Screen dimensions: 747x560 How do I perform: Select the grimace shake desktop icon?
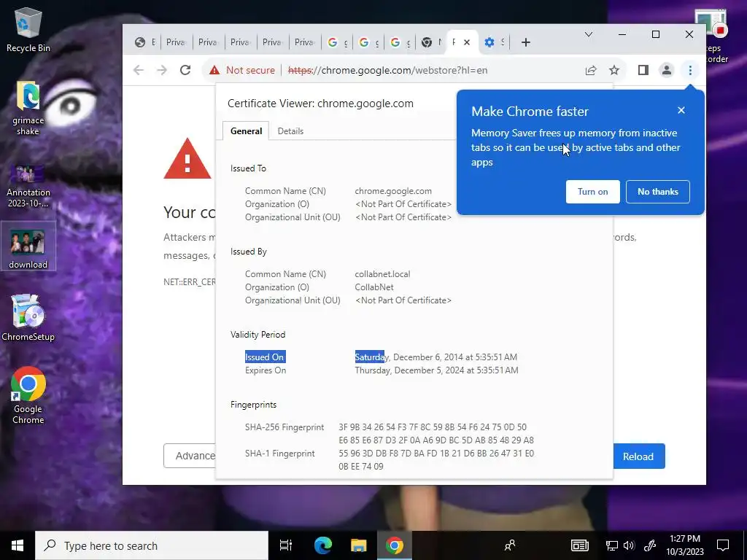pyautogui.click(x=28, y=108)
